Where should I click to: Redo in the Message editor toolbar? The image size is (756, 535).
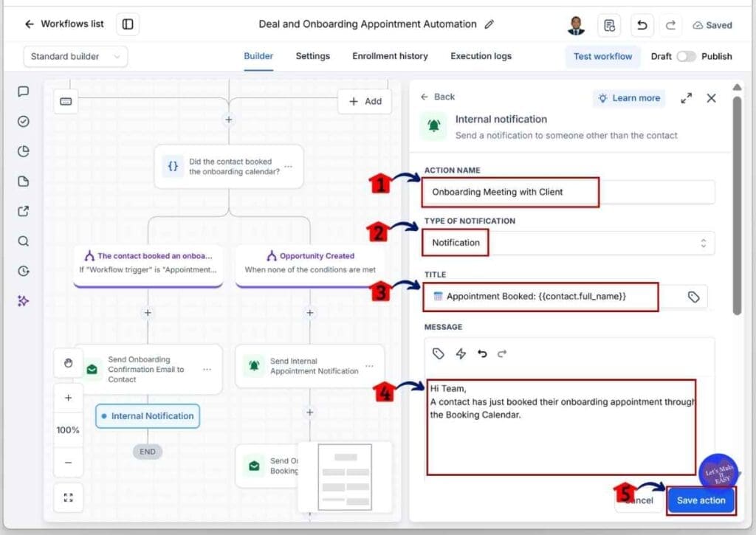[502, 354]
